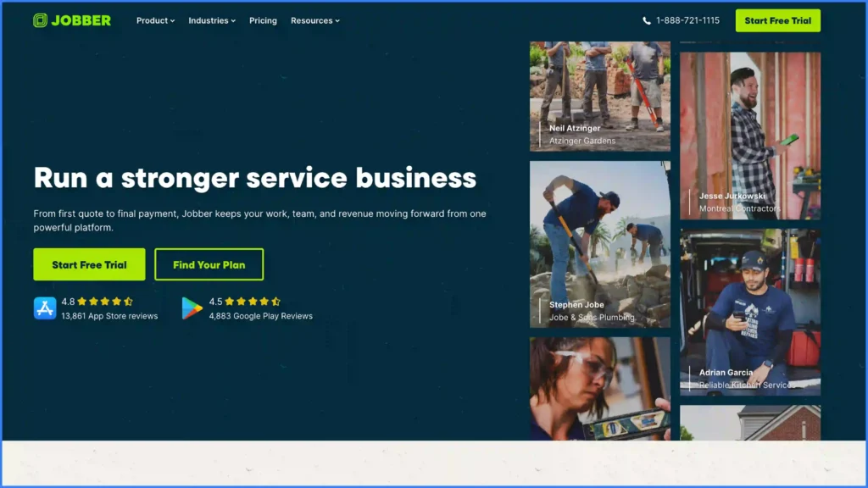868x488 pixels.
Task: Select the Jesse Jurkowski photo card
Action: (750, 136)
